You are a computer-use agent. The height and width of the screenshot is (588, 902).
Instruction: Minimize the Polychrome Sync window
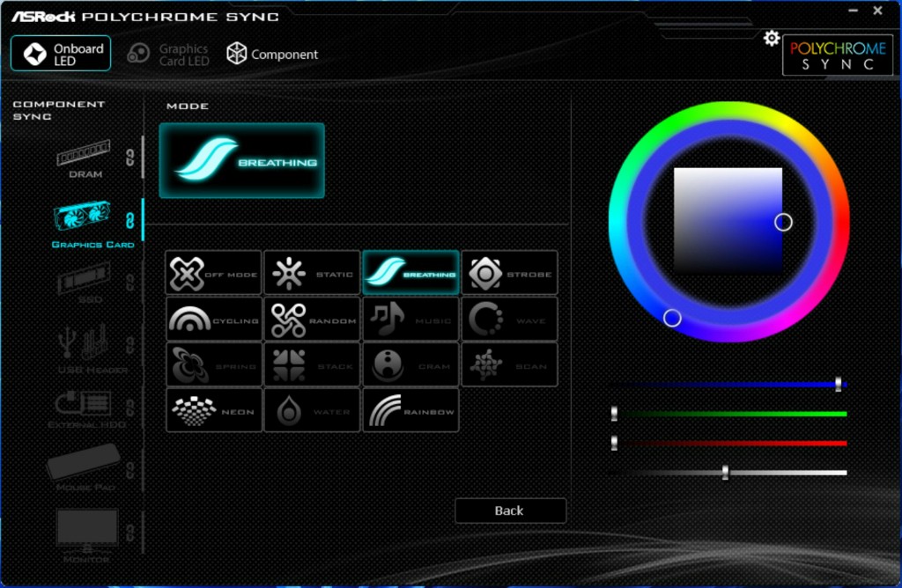[853, 11]
